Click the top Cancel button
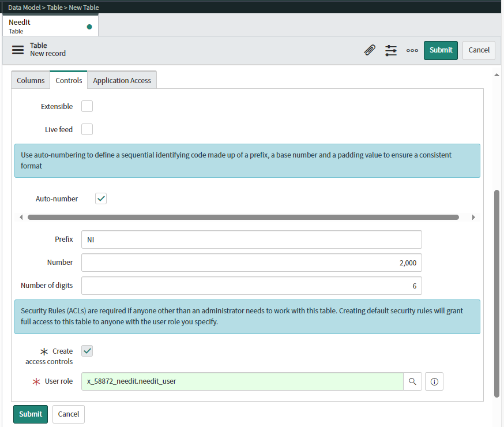 tap(479, 50)
